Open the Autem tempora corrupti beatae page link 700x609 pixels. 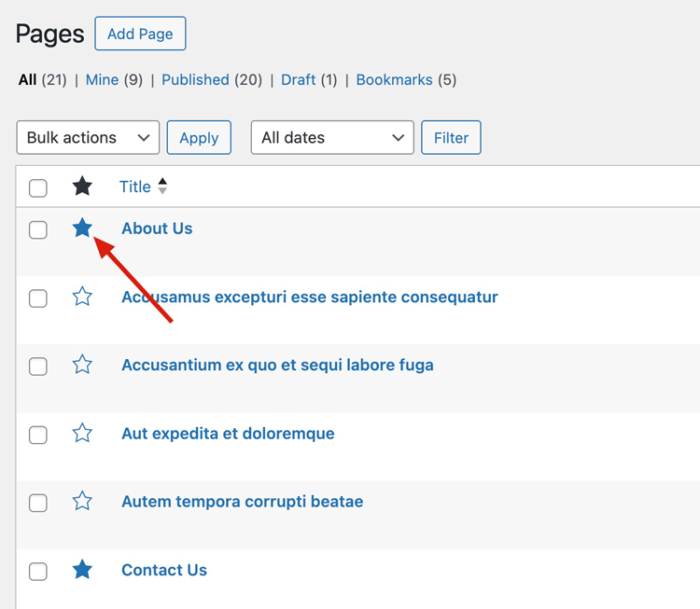242,502
